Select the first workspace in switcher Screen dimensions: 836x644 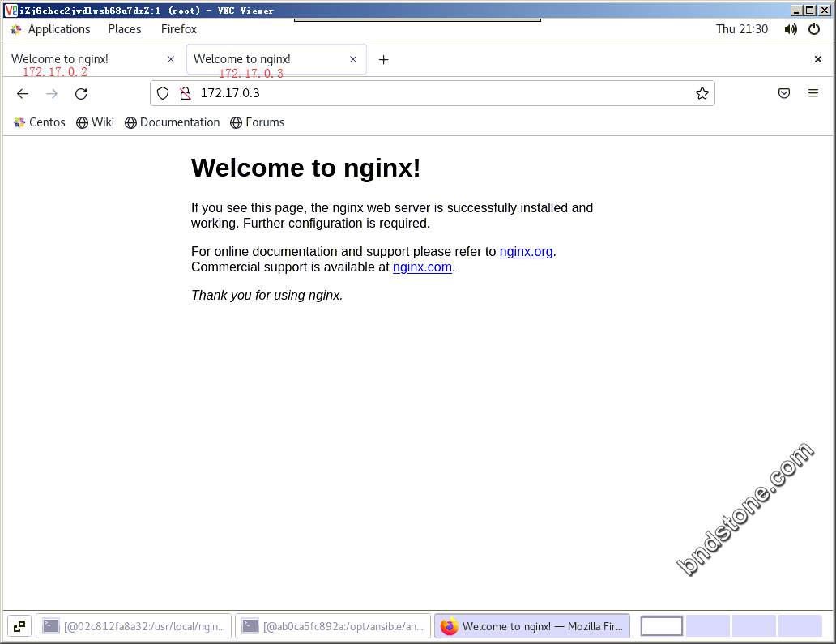662,626
